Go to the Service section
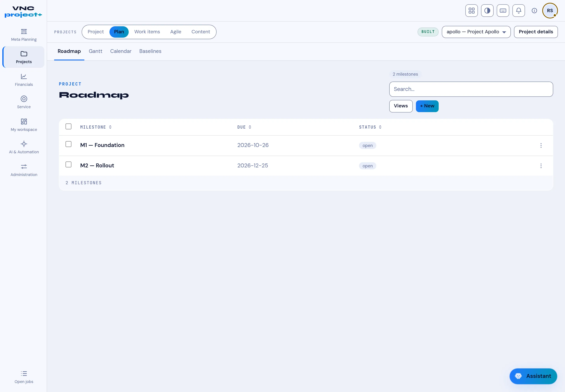The height and width of the screenshot is (392, 565). click(24, 103)
